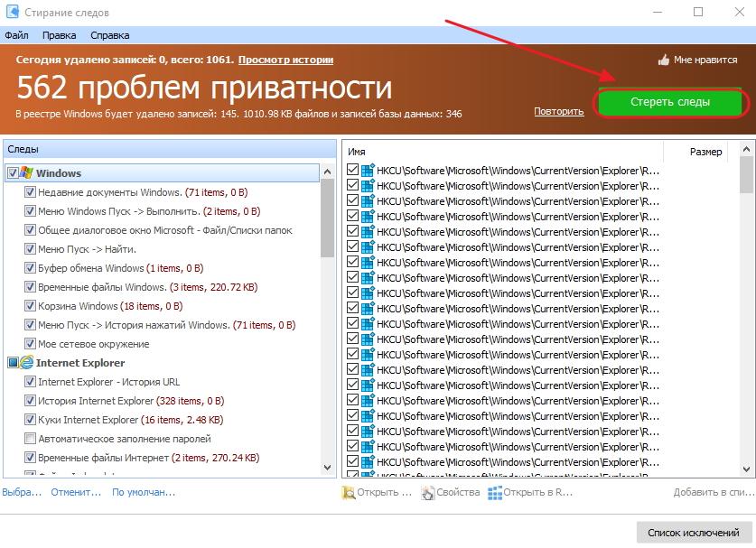The height and width of the screenshot is (548, 756).
Task: Click the Свойства toolbar button
Action: point(451,493)
